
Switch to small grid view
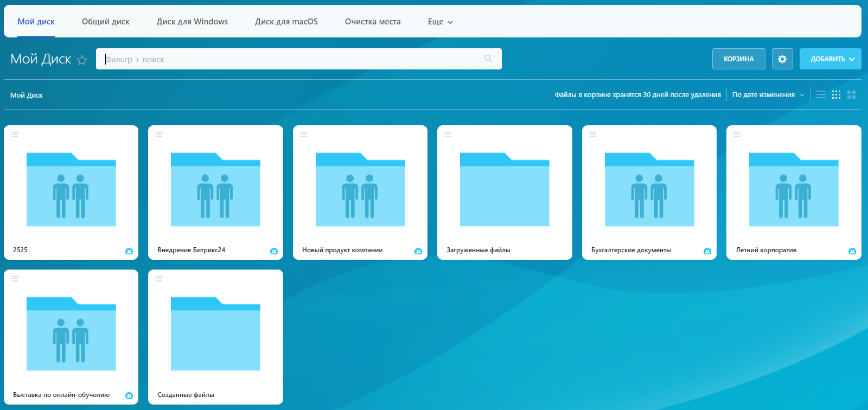[837, 94]
